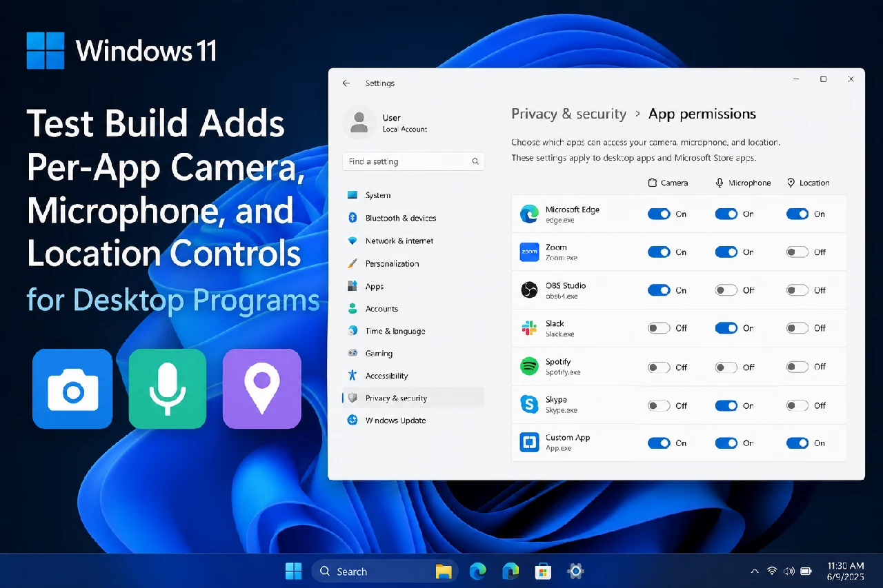
Task: Select Apps in the Settings sidebar
Action: pos(413,286)
